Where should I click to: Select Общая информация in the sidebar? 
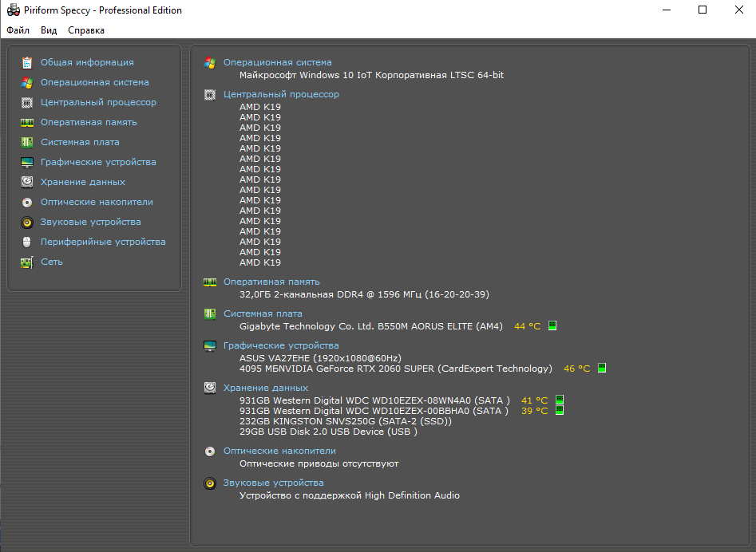87,62
